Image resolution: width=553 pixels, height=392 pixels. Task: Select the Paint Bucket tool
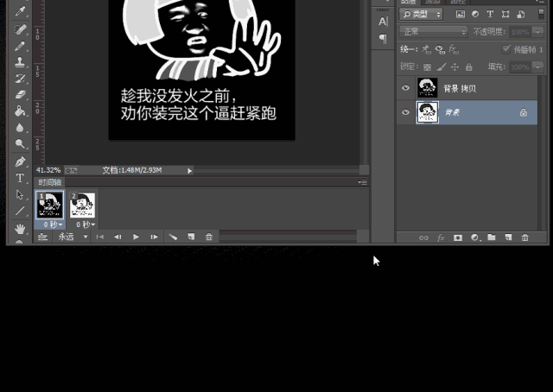20,111
